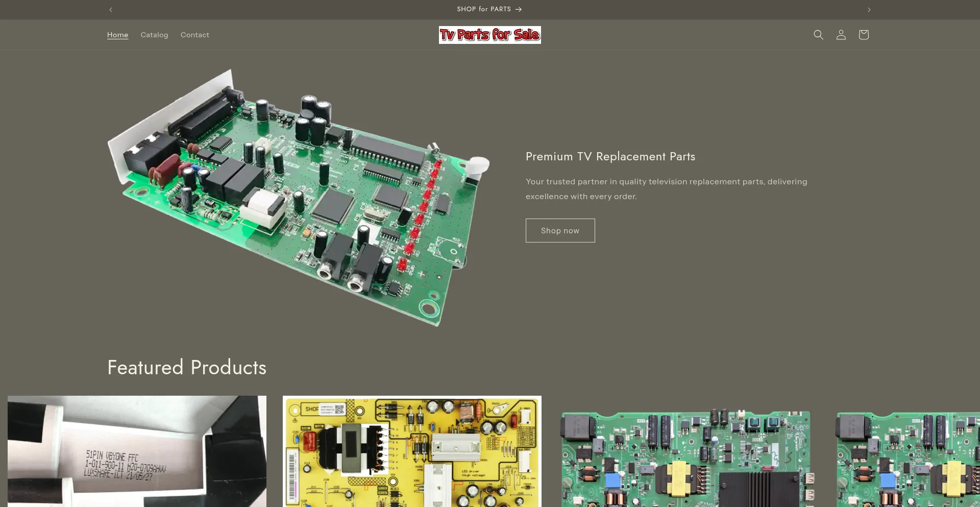The height and width of the screenshot is (507, 980).
Task: Follow the SHOP for PARTS announcement text
Action: tap(483, 9)
